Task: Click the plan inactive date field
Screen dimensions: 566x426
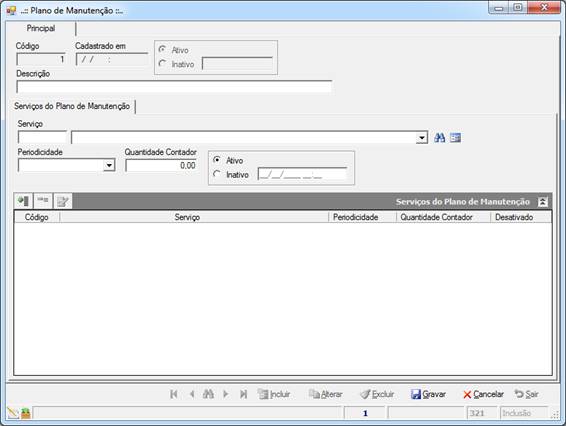Action: 238,64
